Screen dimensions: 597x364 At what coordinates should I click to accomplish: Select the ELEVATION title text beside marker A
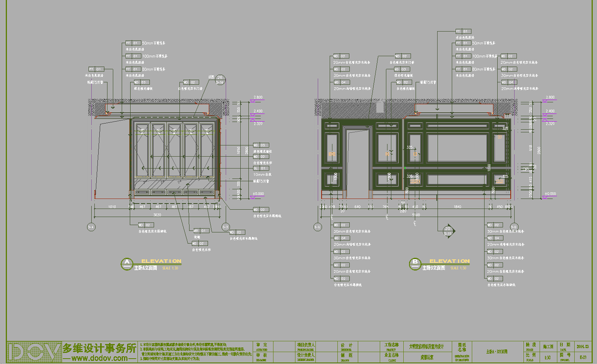(x=161, y=261)
